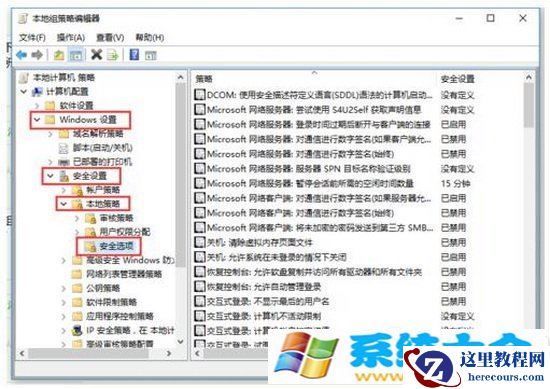The image size is (550, 389).
Task: Toggle the show/hide console tree icon
Action: [x=76, y=55]
